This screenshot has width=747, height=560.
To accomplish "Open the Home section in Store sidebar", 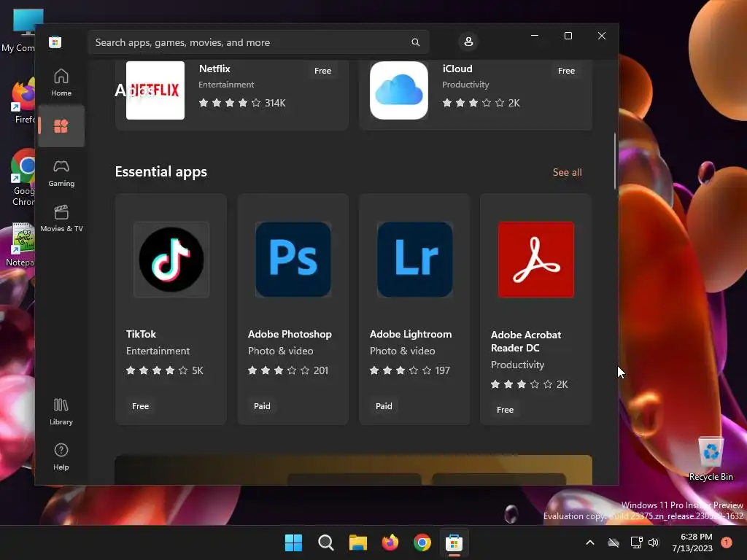I will point(61,83).
